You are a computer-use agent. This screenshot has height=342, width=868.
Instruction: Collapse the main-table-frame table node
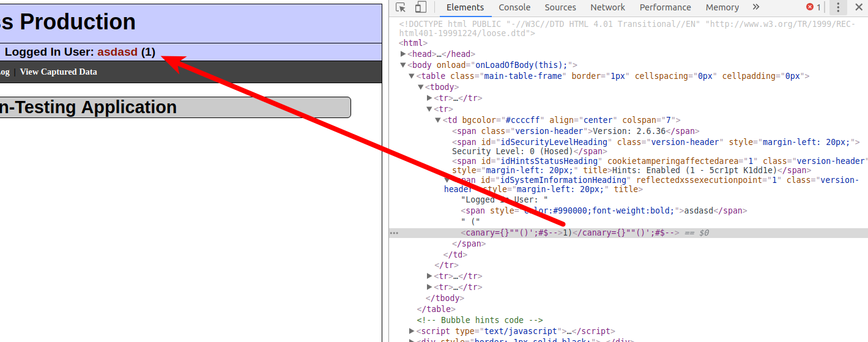[x=412, y=76]
